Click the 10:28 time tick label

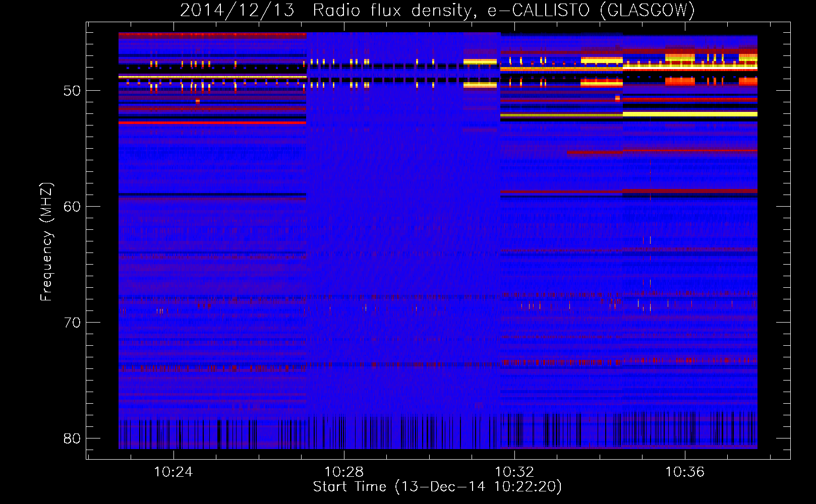tap(344, 472)
